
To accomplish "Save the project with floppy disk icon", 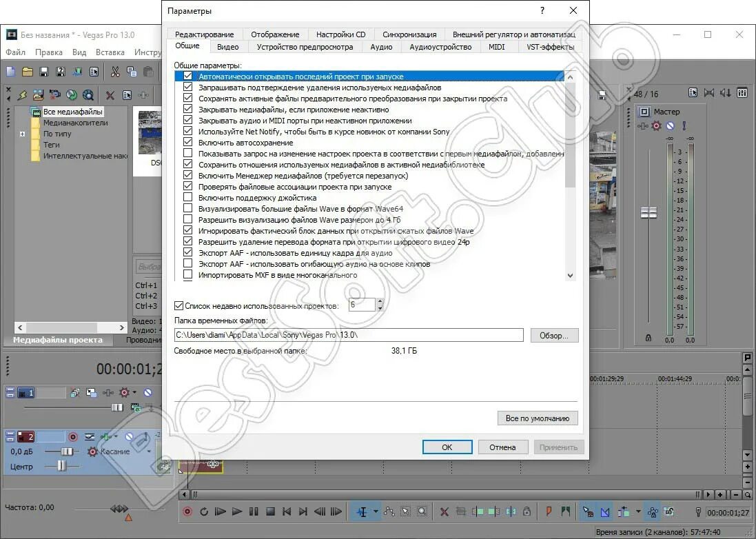I will coord(43,71).
